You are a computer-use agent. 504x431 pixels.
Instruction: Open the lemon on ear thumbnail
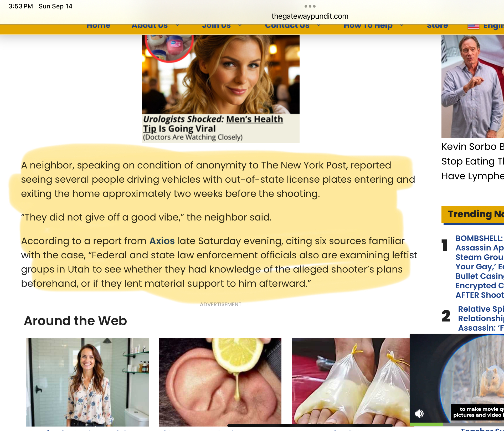[220, 382]
